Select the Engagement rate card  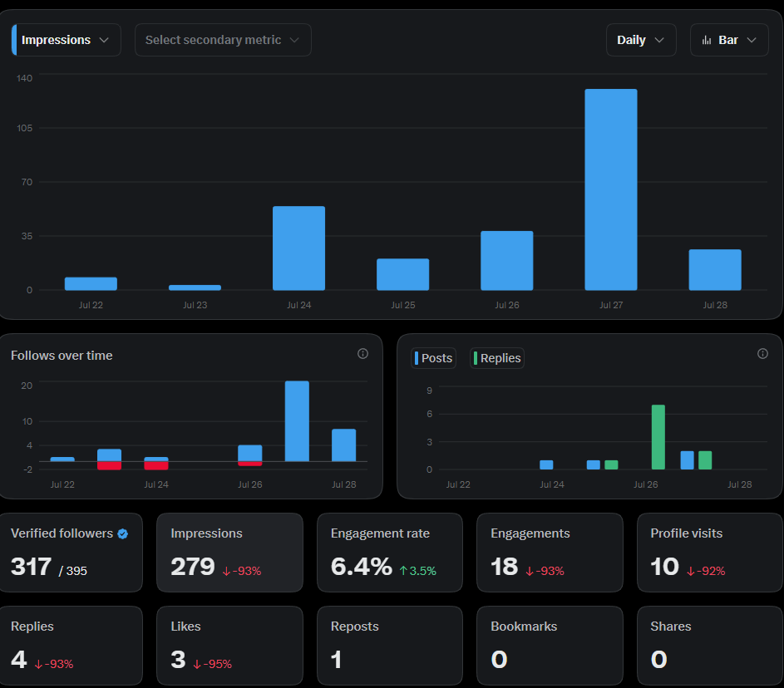click(390, 553)
